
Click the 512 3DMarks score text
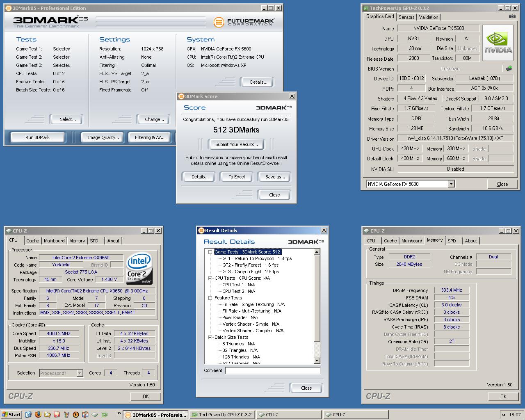(x=236, y=130)
